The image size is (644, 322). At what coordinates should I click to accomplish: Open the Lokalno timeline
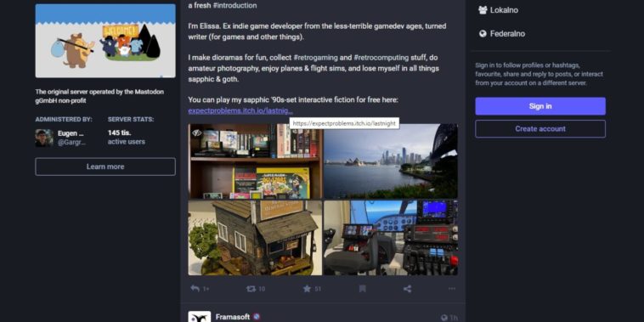[x=498, y=10]
